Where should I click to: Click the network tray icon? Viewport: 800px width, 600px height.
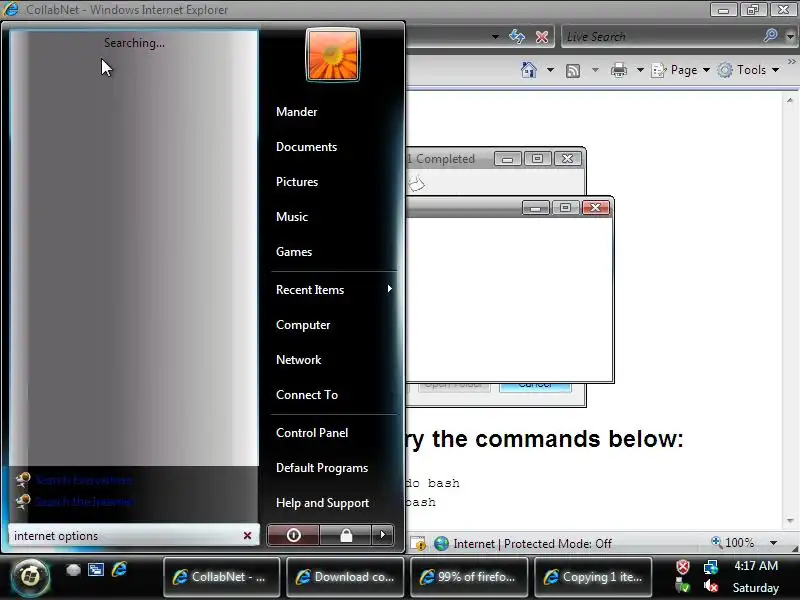coord(710,567)
